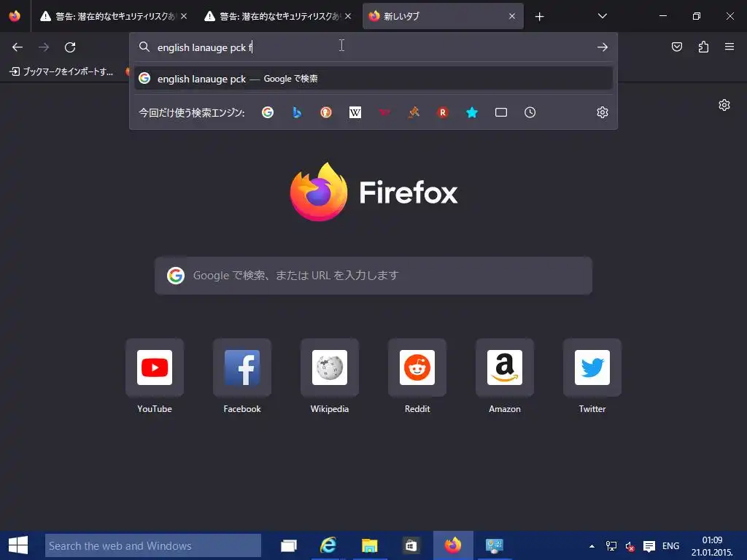Click the Windows taskbar search box
Viewport: 747px width, 560px height.
153,545
